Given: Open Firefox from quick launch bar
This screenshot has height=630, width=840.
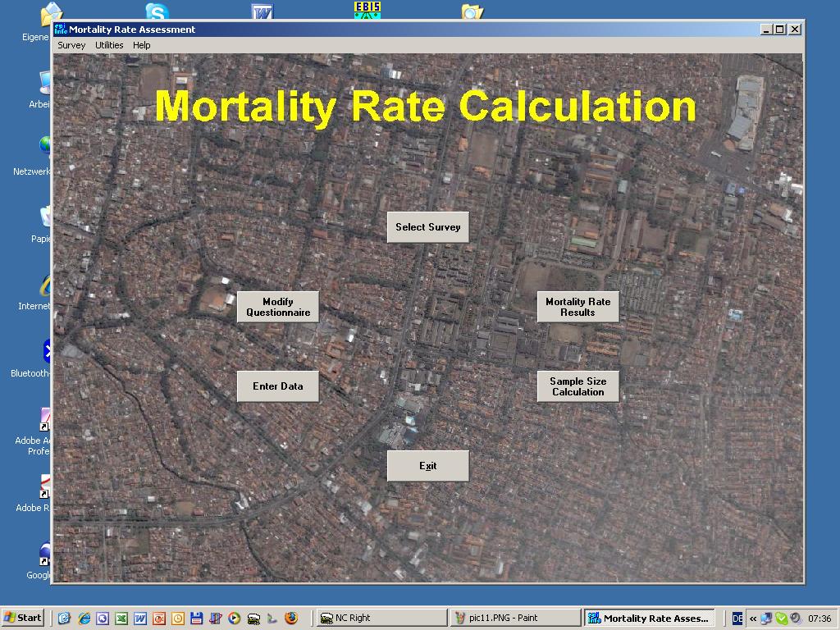Looking at the screenshot, I should (291, 619).
